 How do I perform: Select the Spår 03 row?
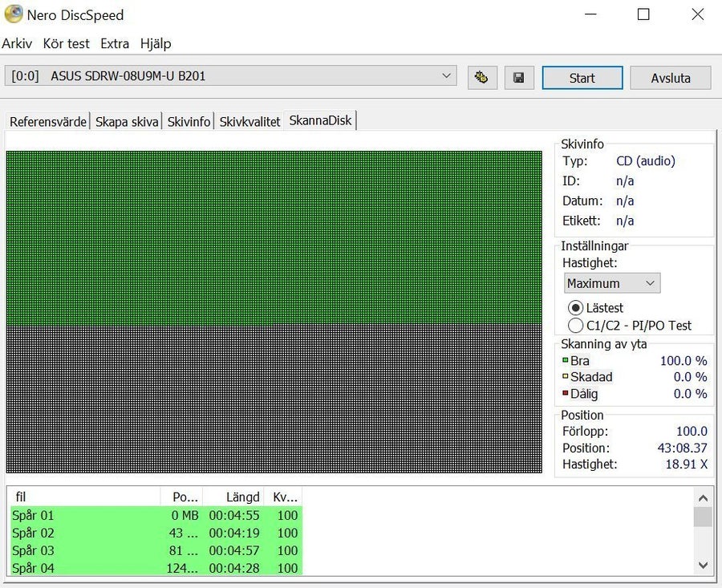pyautogui.click(x=156, y=550)
